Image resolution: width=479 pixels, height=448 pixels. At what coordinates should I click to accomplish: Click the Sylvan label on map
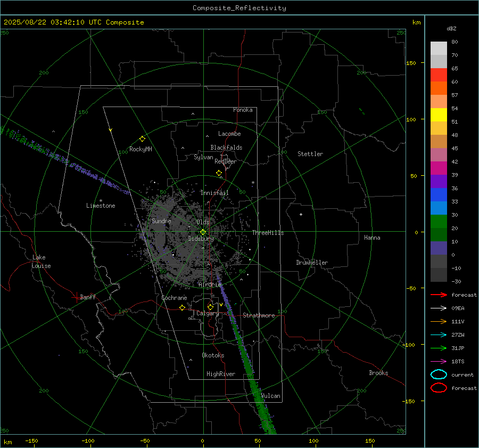203,157
